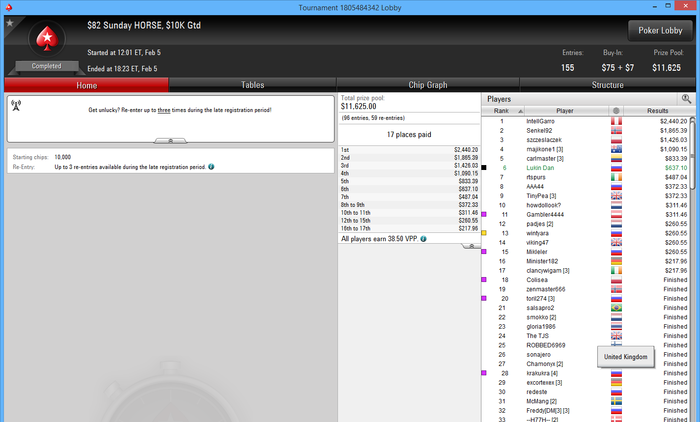700x422 pixels.
Task: Click the magenta tag beside krakukra
Action: pos(484,373)
